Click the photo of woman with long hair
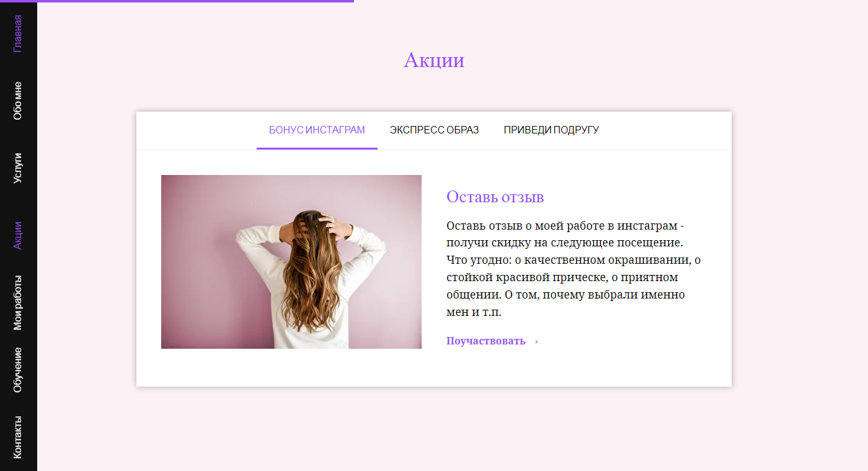 click(291, 262)
